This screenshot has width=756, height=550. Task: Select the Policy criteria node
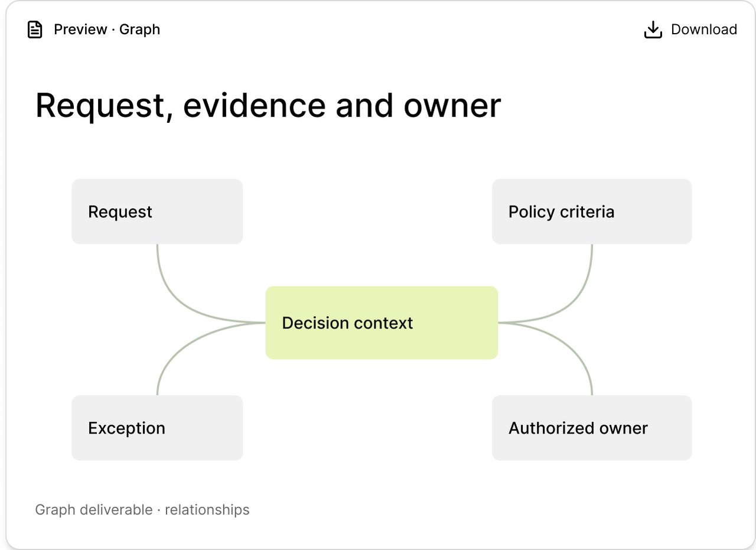point(592,211)
